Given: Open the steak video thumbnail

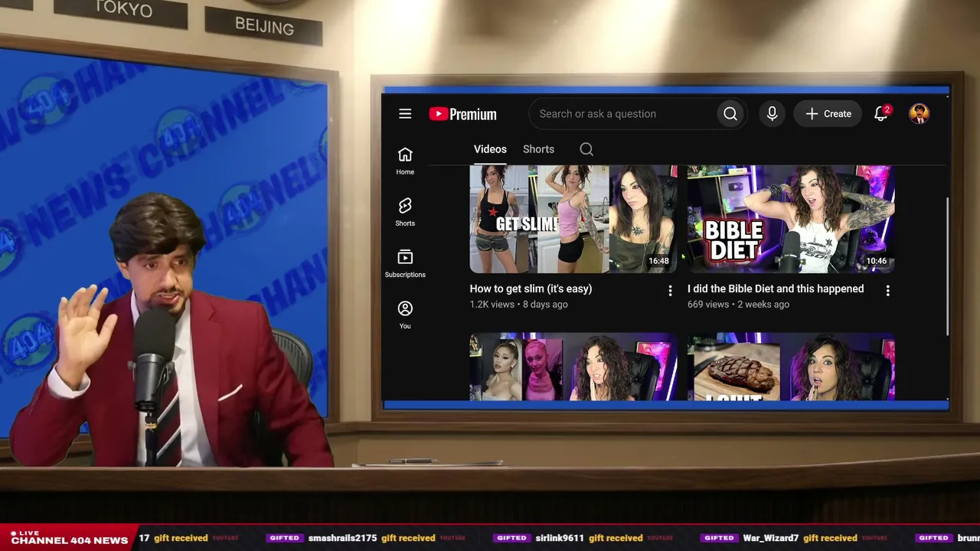Looking at the screenshot, I should 791,367.
